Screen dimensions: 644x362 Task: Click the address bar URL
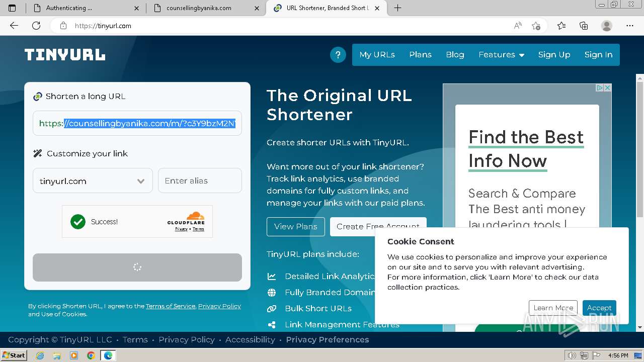click(x=103, y=26)
